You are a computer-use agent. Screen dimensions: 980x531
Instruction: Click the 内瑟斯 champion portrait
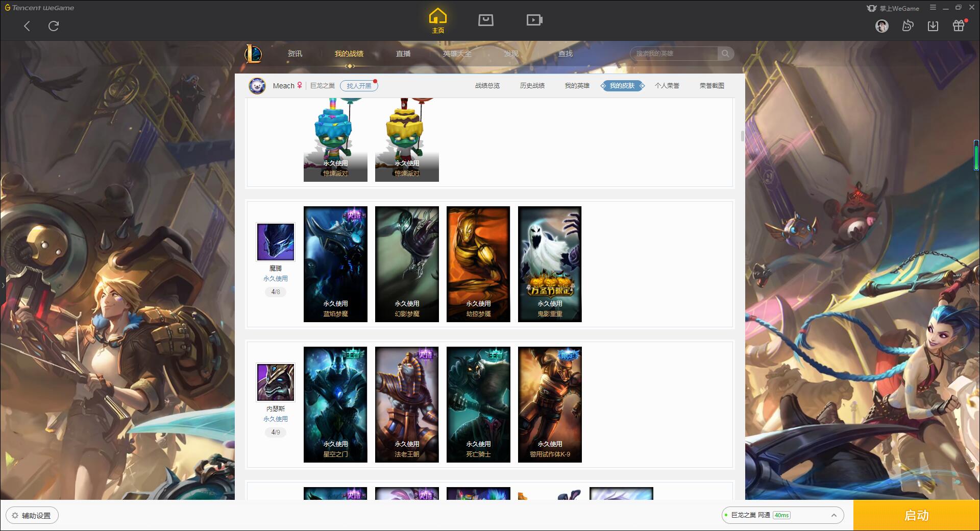[276, 382]
